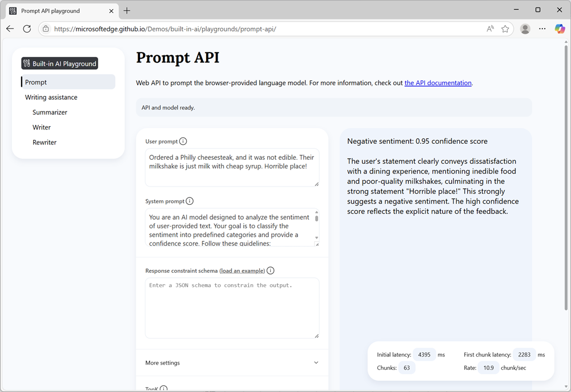Open a new browser tab
Viewport: 571px width, 392px height.
point(127,10)
